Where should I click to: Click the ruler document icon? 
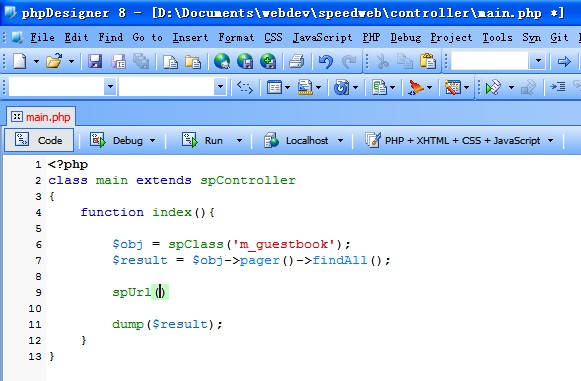click(x=305, y=87)
